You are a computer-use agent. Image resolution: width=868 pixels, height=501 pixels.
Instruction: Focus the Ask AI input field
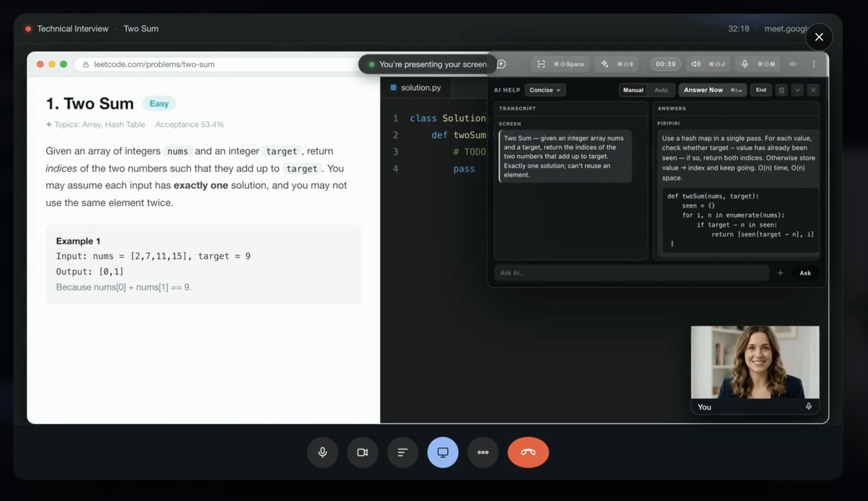(x=631, y=273)
